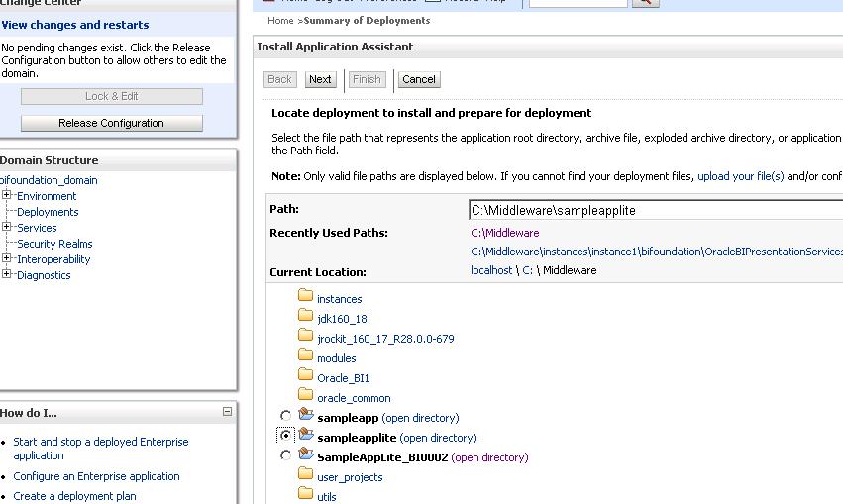Viewport: 843px width, 504px height.
Task: Open the sampleapp open directory link
Action: click(x=420, y=418)
